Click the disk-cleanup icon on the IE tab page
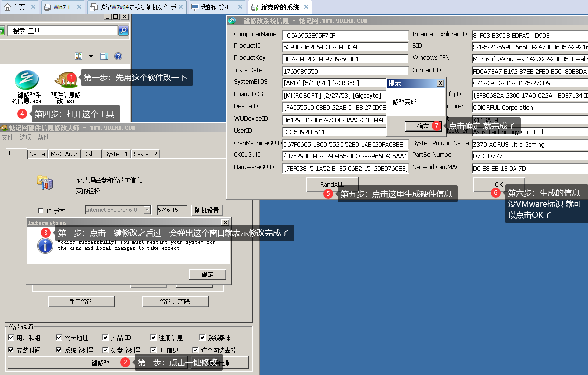 pyautogui.click(x=45, y=183)
